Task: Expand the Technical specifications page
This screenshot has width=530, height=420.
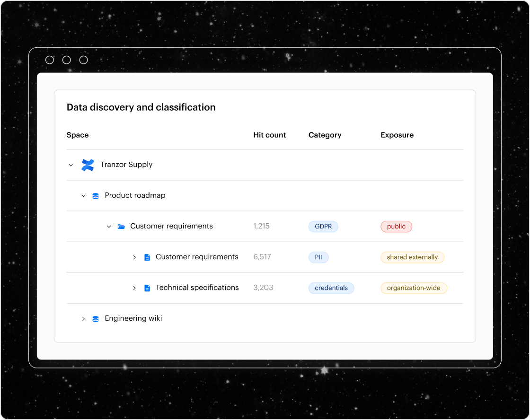Action: 134,288
